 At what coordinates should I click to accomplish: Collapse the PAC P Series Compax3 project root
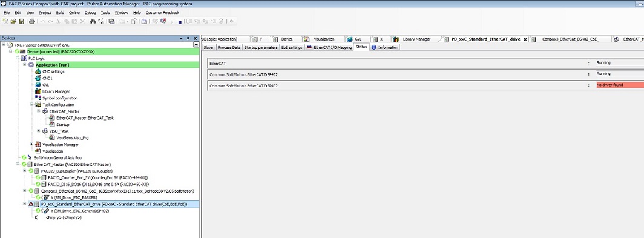point(4,45)
